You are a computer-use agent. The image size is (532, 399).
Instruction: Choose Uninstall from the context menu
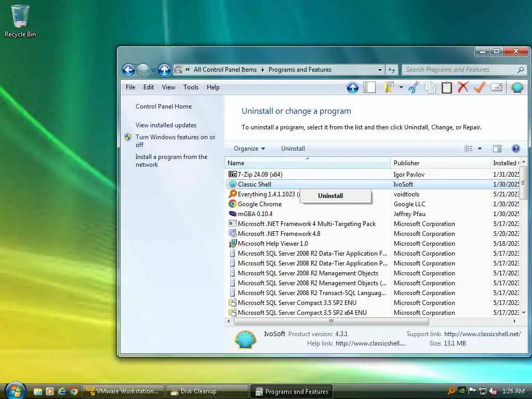click(x=335, y=196)
